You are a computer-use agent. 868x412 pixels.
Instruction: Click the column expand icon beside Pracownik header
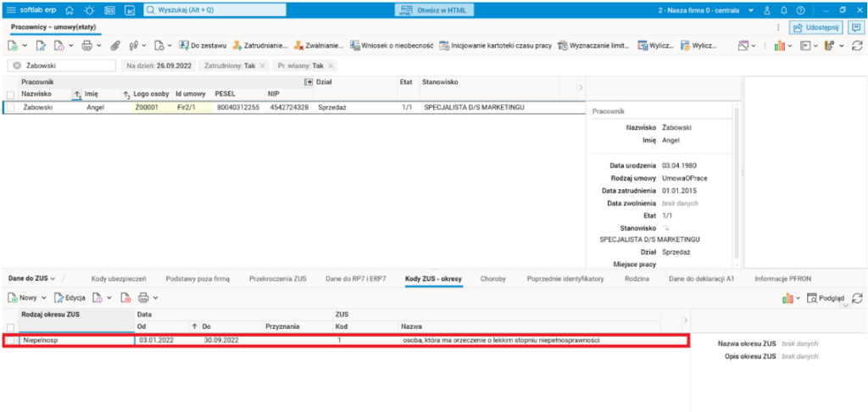(309, 82)
